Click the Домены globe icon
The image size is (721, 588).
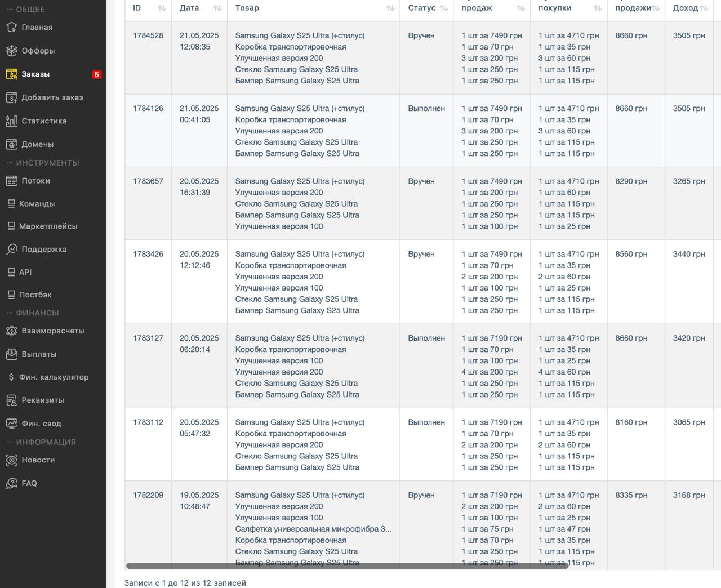coord(11,144)
